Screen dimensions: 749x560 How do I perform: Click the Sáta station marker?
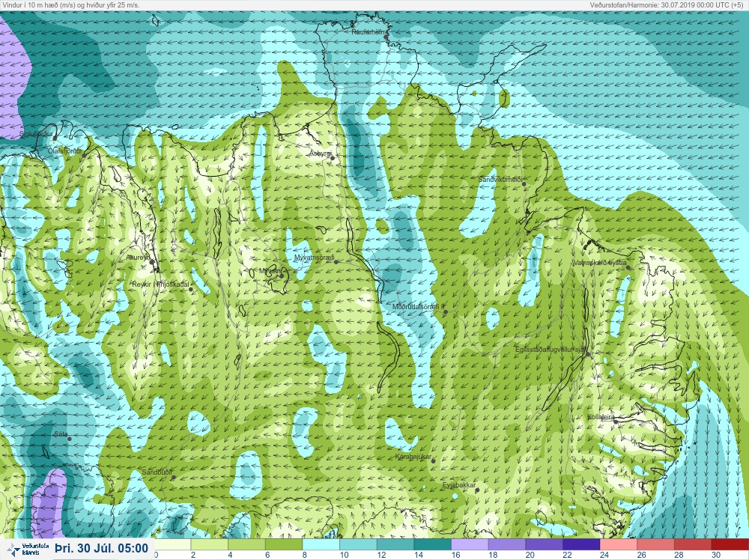[69, 439]
